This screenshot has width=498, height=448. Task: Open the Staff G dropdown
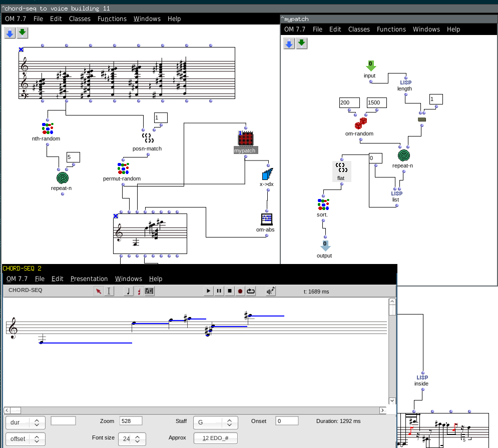[216, 422]
